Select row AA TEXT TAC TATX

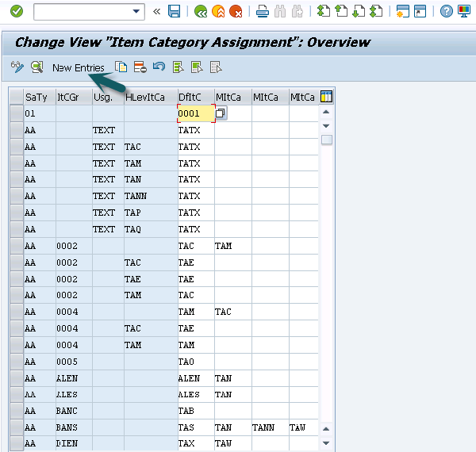pos(17,147)
